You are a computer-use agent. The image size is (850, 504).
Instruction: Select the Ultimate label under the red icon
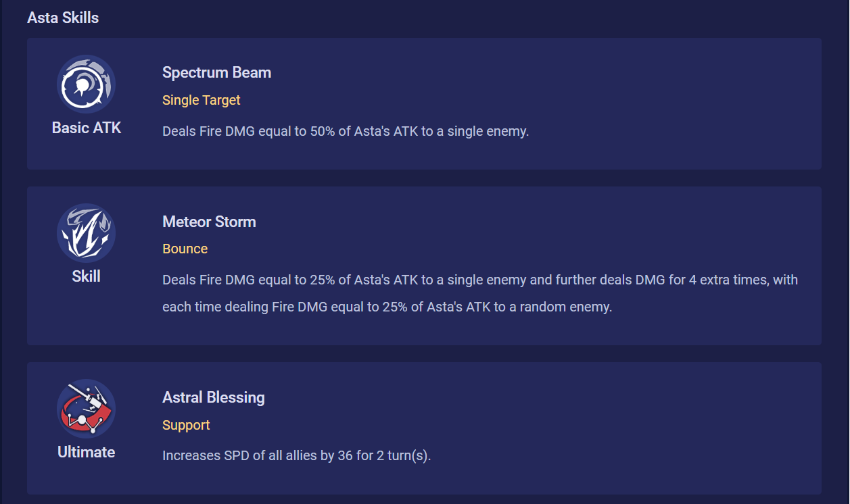tap(86, 452)
